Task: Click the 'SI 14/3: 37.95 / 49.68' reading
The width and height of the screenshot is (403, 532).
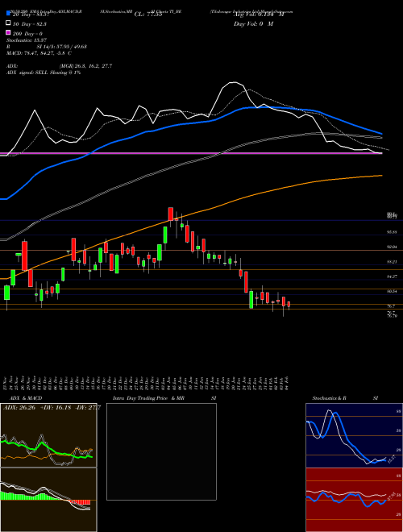Action: point(62,47)
